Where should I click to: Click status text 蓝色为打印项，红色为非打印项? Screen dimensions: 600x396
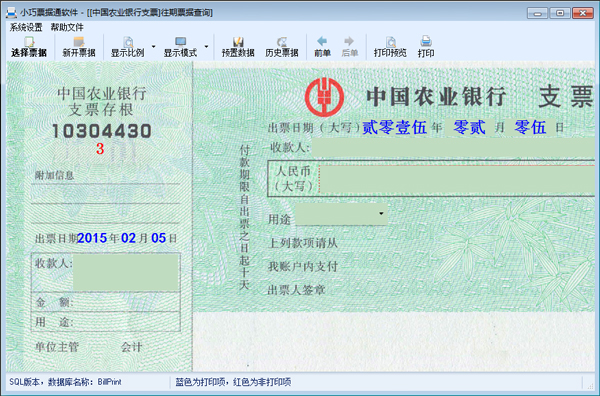pos(233,382)
